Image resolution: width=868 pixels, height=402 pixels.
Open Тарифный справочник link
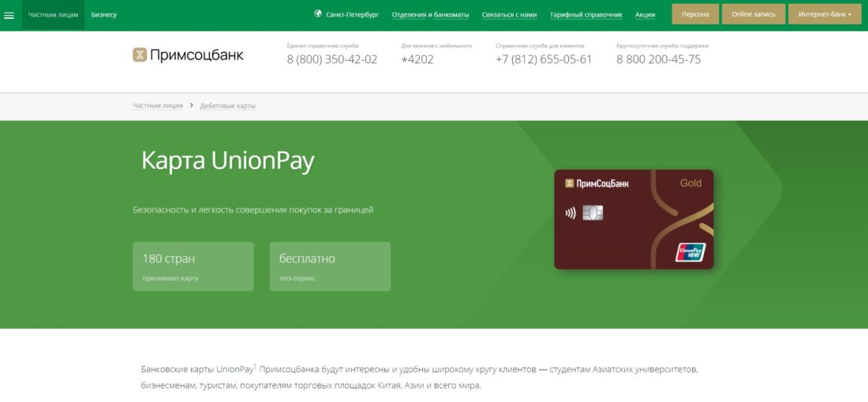pos(586,15)
